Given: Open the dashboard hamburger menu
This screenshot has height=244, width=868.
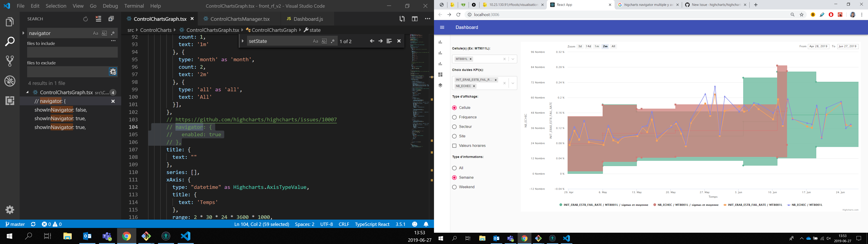Looking at the screenshot, I should 442,27.
